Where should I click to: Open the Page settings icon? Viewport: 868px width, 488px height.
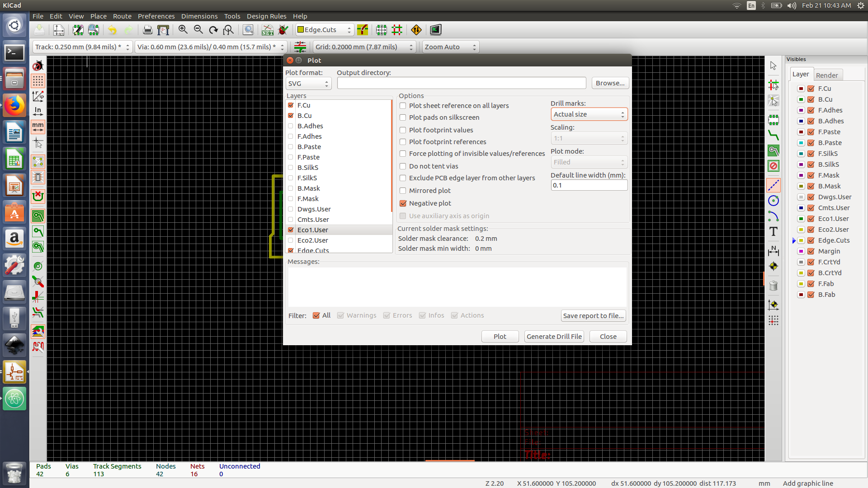point(58,30)
